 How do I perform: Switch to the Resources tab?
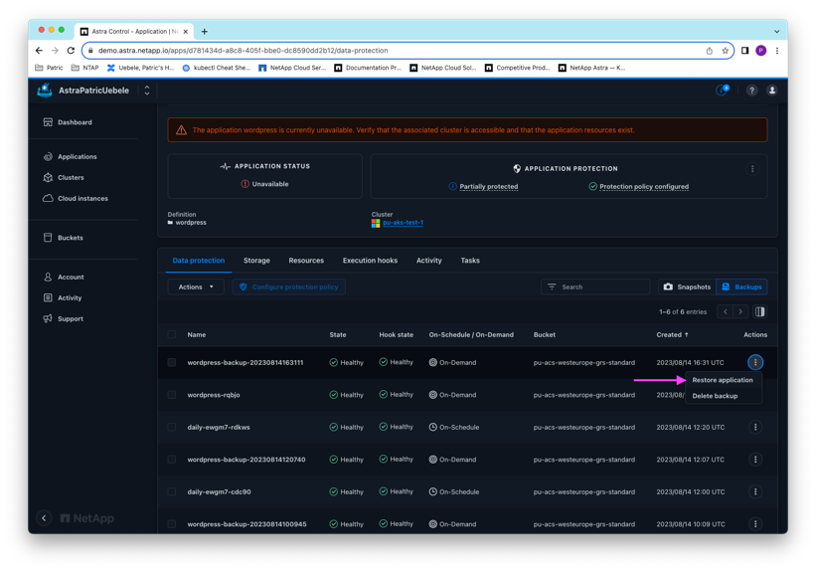coord(306,260)
